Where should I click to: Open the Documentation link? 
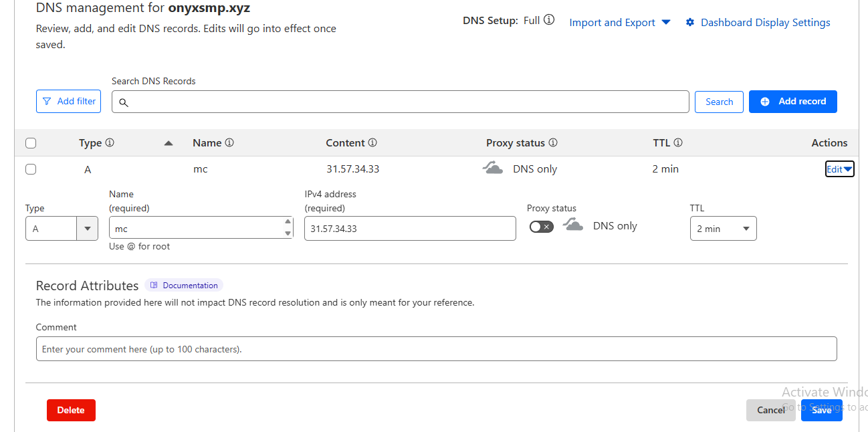(184, 286)
